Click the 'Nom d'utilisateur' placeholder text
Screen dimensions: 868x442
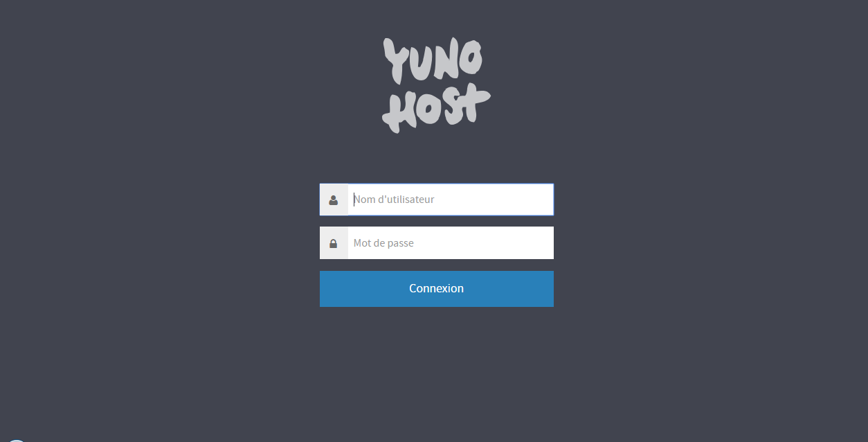pyautogui.click(x=394, y=200)
